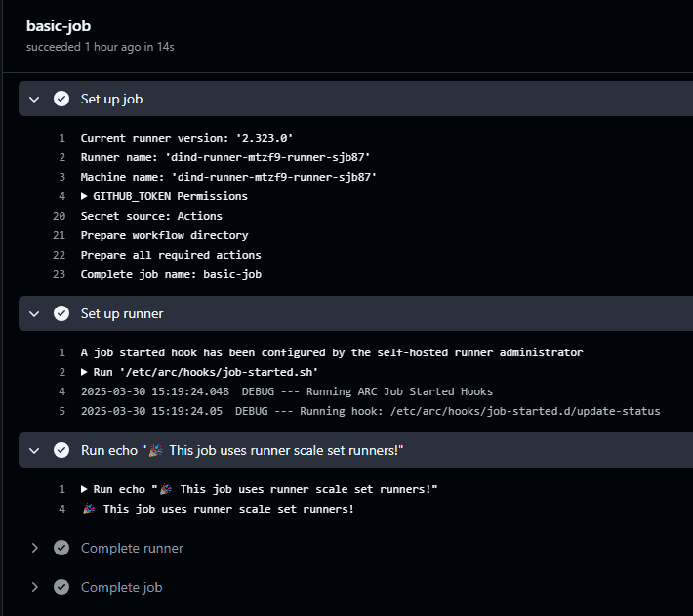The width and height of the screenshot is (693, 616).
Task: Expand the Complete runner step chevron
Action: click(35, 548)
